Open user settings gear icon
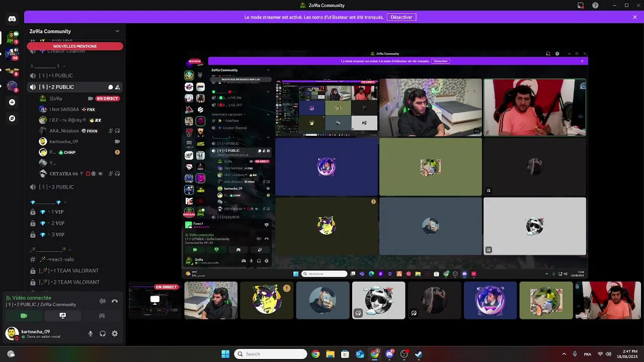Image resolution: width=644 pixels, height=362 pixels. 115,333
